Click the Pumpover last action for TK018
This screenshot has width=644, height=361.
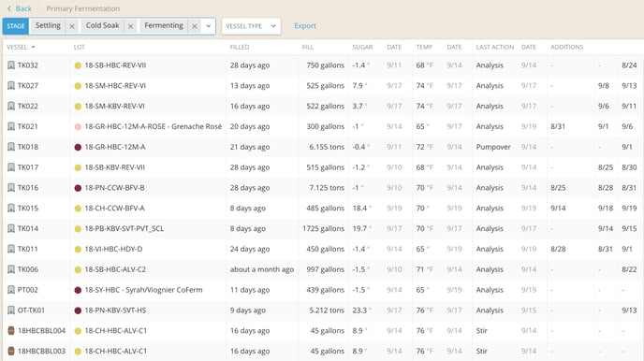point(493,147)
